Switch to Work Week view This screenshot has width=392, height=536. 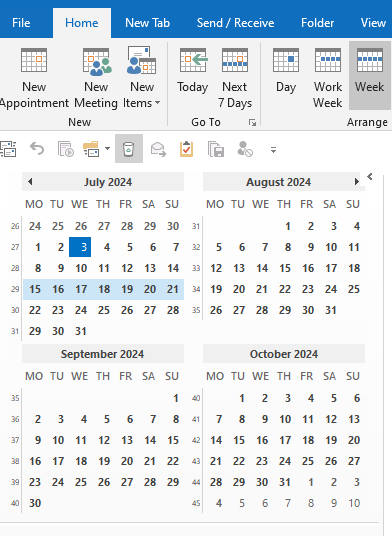(328, 78)
